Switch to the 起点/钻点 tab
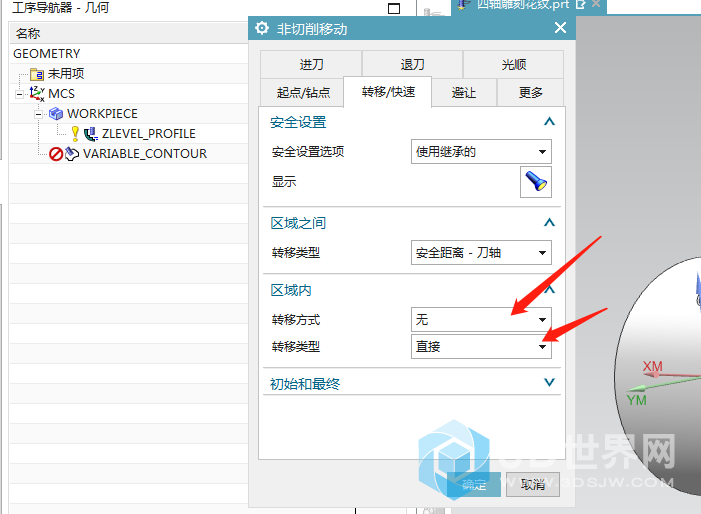 [x=303, y=93]
